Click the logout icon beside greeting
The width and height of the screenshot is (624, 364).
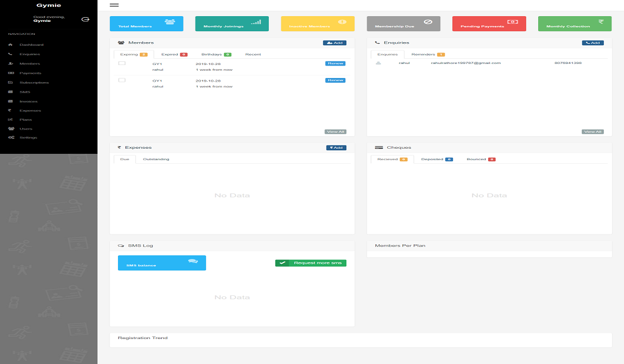(x=85, y=19)
